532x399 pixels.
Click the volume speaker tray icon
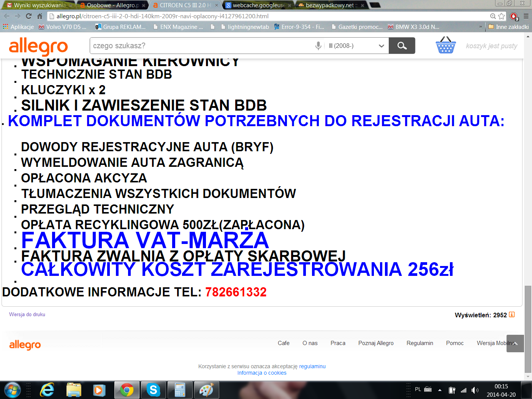point(475,390)
